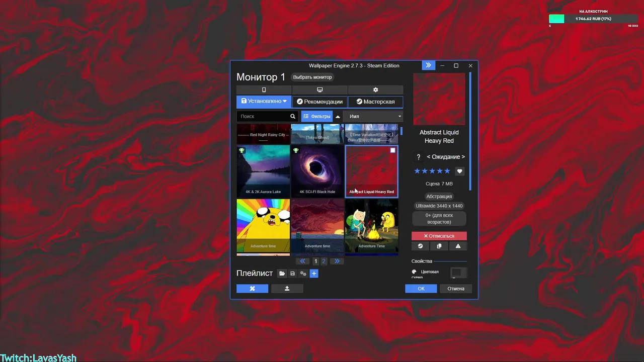The image size is (644, 362).
Task: Click the Ultrawide 3440 x 1440 tag
Action: click(x=439, y=206)
